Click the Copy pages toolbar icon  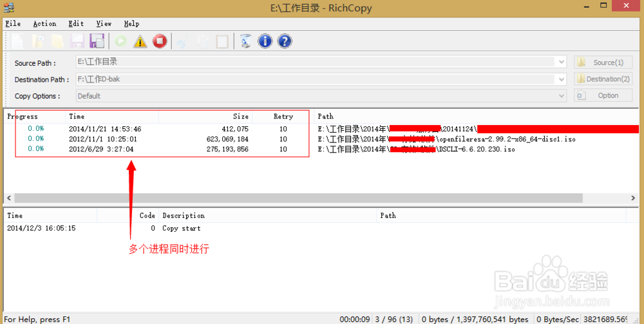(x=203, y=41)
